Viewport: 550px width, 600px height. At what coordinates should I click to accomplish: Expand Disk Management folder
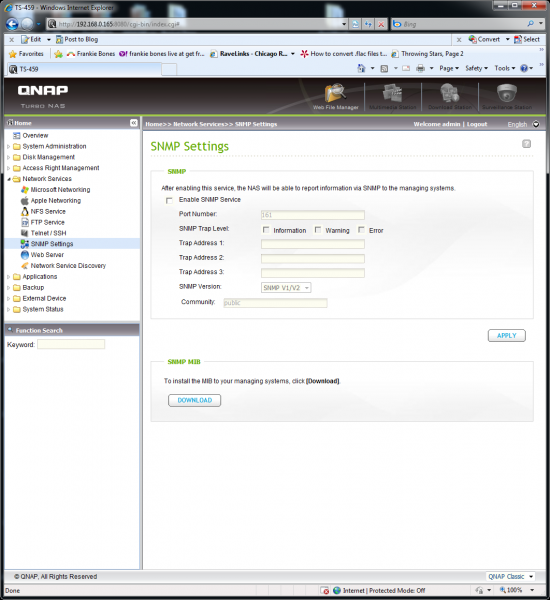8,157
